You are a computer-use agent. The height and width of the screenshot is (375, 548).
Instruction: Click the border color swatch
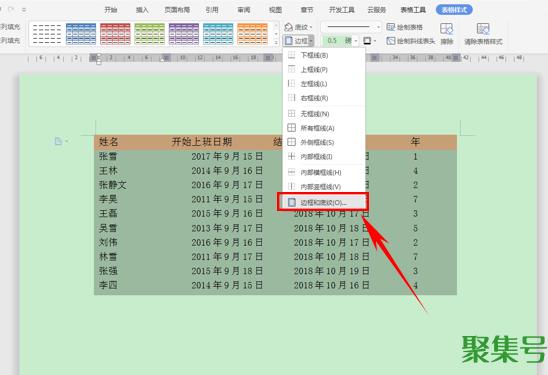pyautogui.click(x=367, y=41)
